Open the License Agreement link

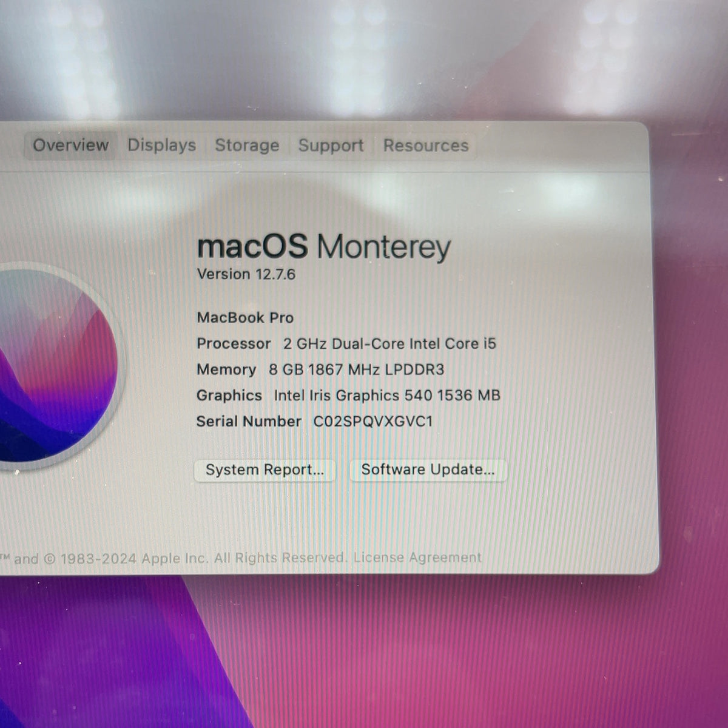point(417,558)
